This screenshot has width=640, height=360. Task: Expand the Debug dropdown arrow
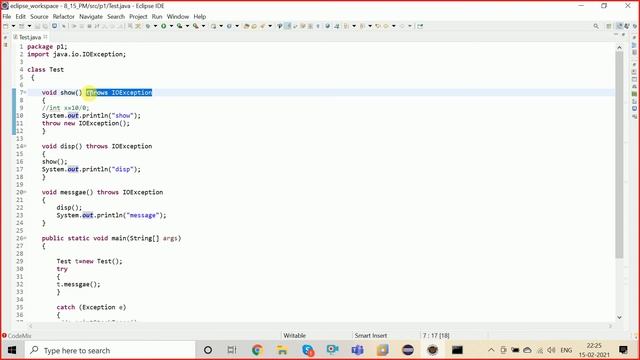click(156, 26)
